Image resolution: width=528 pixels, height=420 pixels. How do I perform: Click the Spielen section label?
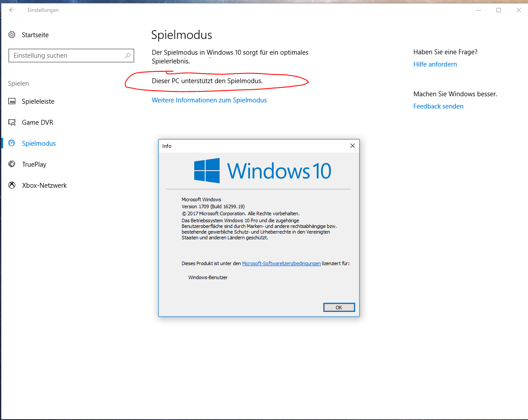[x=18, y=84]
